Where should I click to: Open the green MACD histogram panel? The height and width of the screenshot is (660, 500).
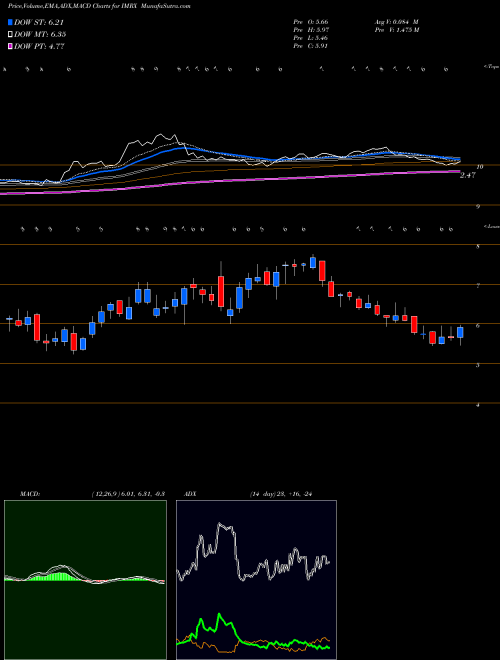point(85,580)
